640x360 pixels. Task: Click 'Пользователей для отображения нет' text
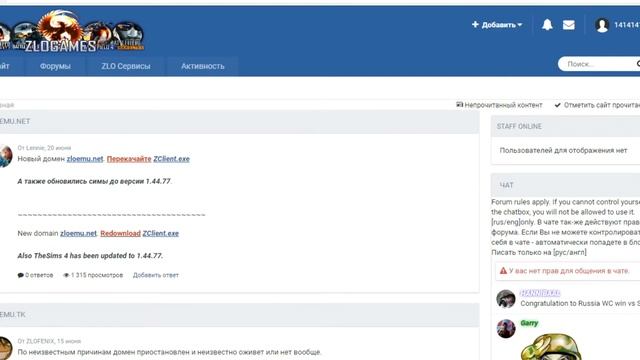[563, 150]
